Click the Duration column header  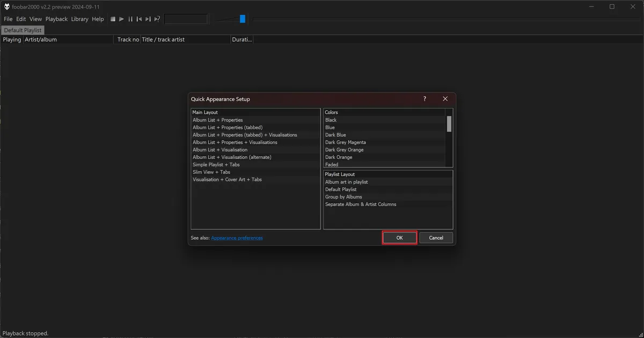[241, 39]
